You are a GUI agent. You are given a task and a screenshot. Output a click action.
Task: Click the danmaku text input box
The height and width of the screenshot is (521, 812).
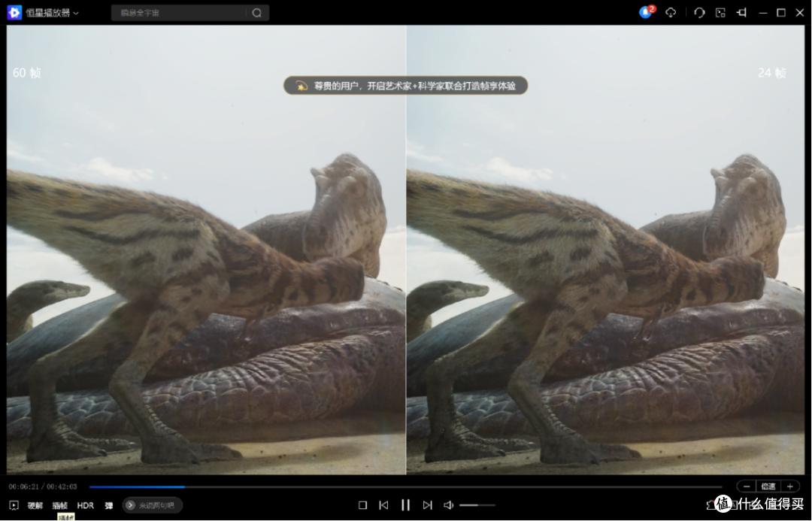pyautogui.click(x=156, y=505)
